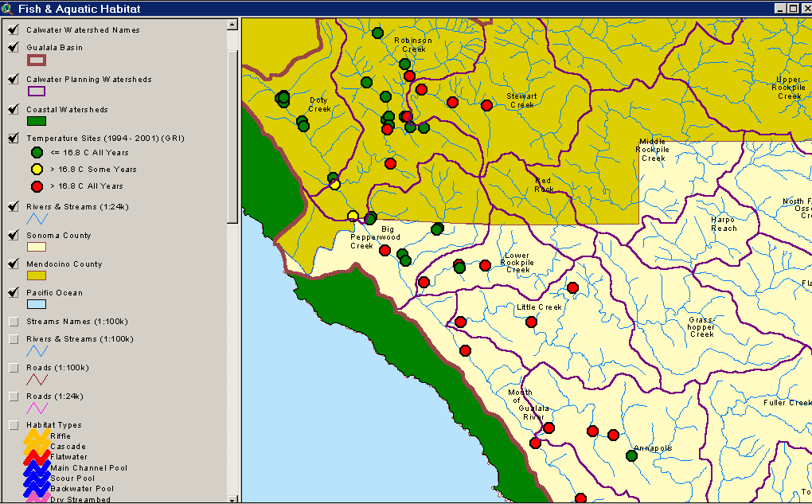Click the legend vertical scrollbar thumb
The image size is (812, 504).
pyautogui.click(x=232, y=137)
